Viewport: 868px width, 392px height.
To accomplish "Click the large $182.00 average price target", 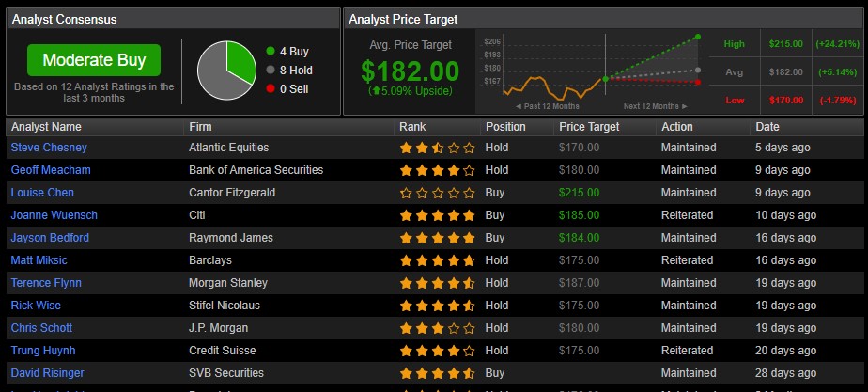I will pos(411,71).
